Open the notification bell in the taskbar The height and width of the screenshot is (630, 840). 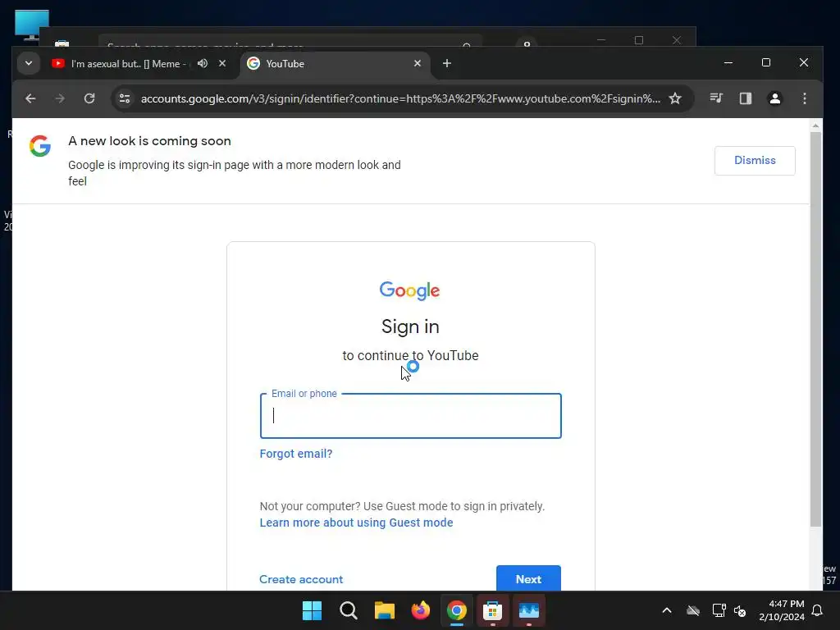click(x=818, y=610)
